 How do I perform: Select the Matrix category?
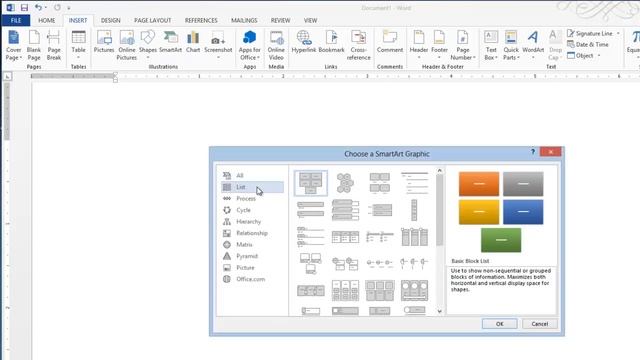click(x=252, y=244)
